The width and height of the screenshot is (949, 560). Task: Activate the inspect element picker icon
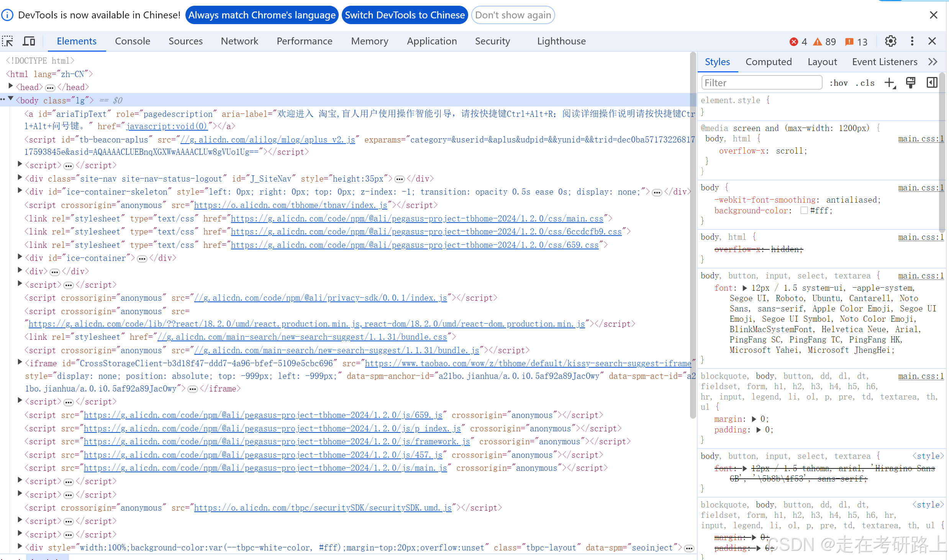click(8, 41)
